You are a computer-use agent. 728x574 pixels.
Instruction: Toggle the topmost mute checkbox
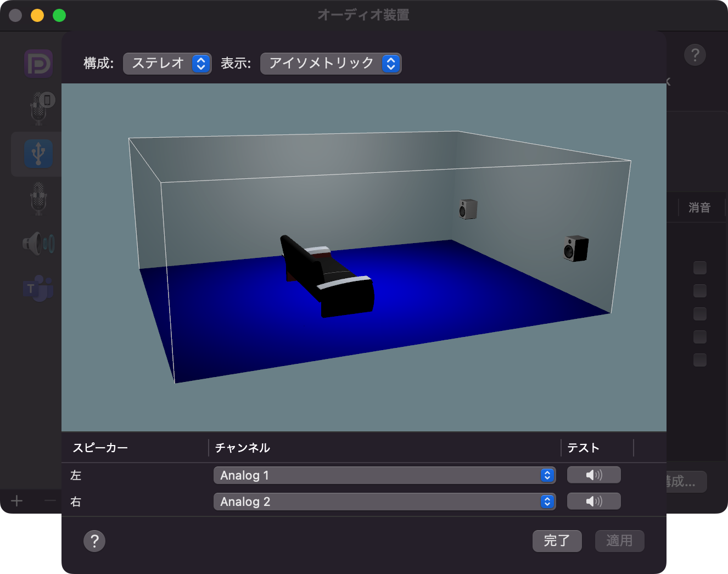(x=699, y=268)
